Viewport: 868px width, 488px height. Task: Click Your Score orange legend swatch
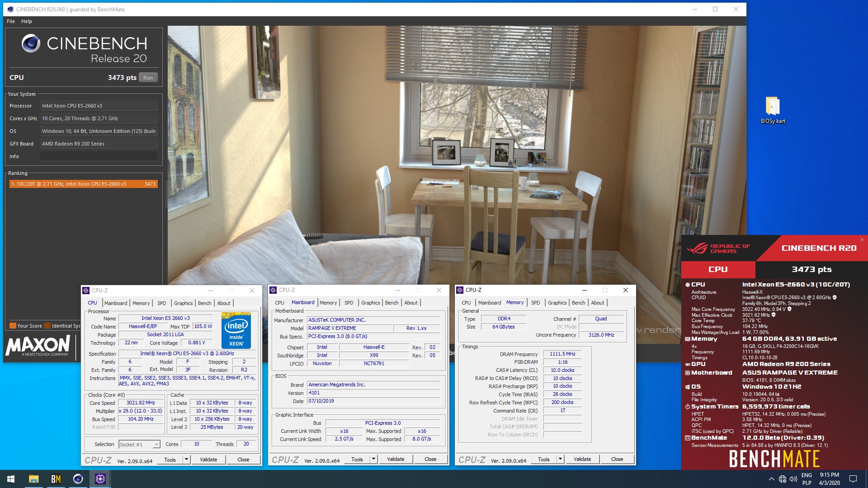[13, 326]
